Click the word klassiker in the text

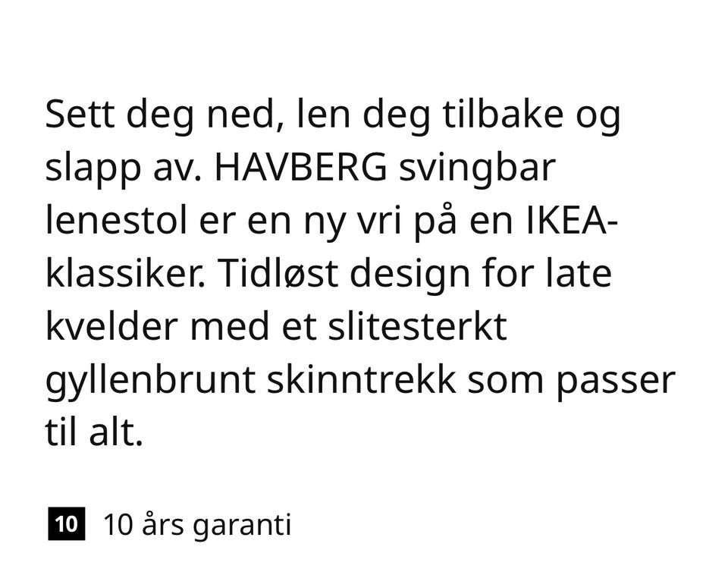124,273
